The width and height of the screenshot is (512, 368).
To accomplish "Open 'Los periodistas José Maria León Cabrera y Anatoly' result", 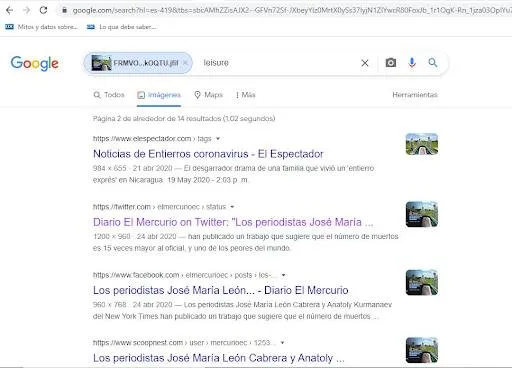I will 219,358.
